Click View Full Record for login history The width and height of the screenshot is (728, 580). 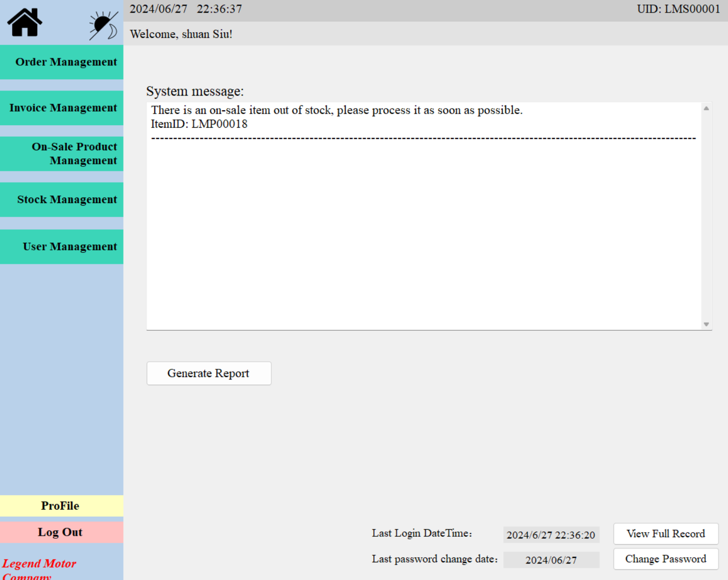(x=665, y=534)
